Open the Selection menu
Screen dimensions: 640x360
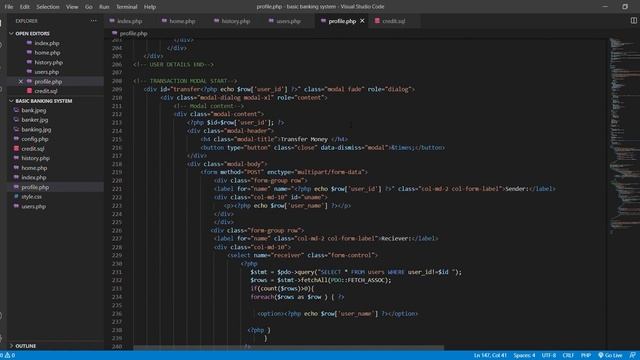(48, 7)
